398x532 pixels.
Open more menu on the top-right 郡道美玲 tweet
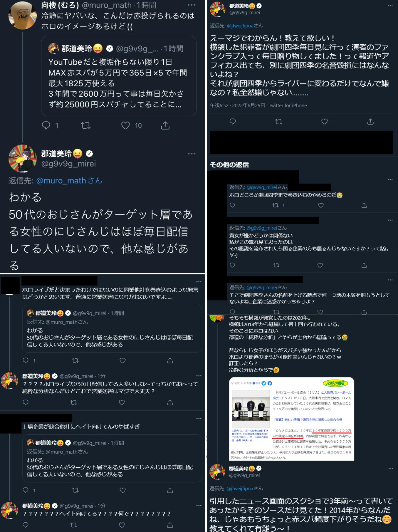(390, 6)
